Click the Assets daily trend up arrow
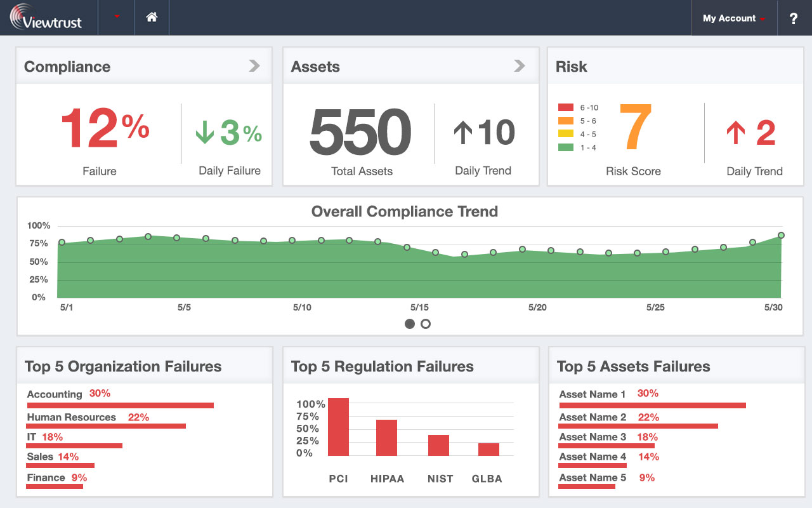812x508 pixels. 464,133
